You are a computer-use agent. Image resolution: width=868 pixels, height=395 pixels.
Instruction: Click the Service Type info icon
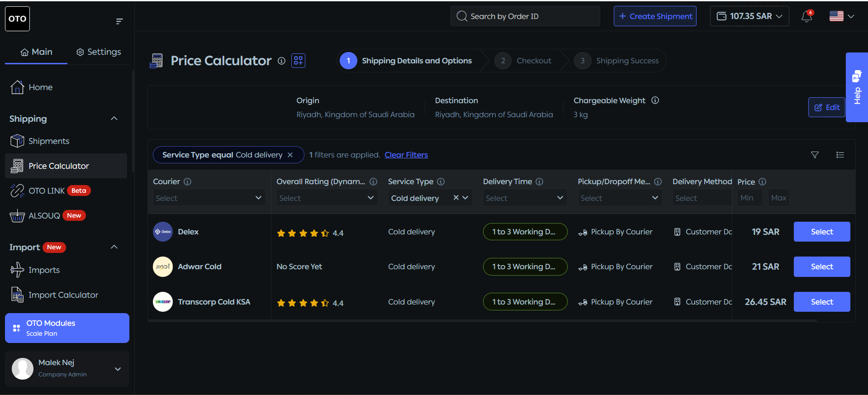click(x=441, y=181)
